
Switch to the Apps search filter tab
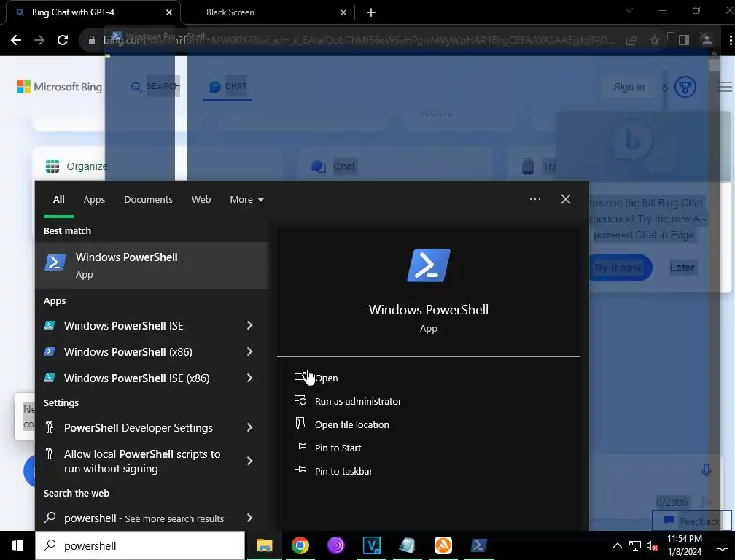pos(94,199)
